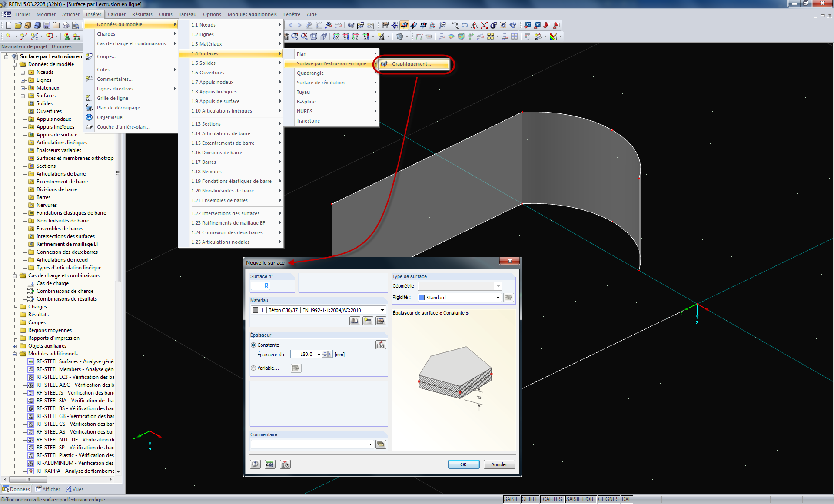
Task: Click the blue Standard rigidity color swatch
Action: pyautogui.click(x=422, y=297)
